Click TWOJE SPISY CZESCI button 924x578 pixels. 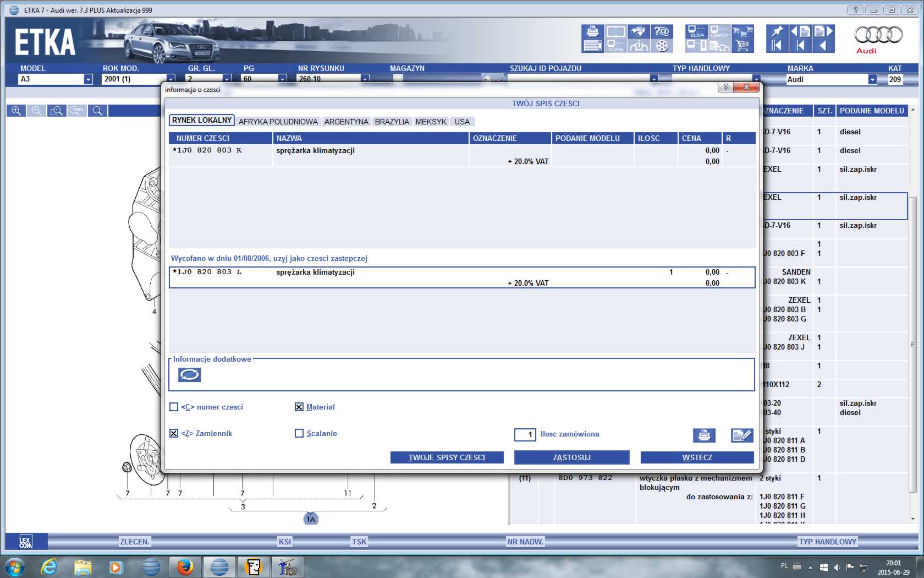pyautogui.click(x=447, y=457)
